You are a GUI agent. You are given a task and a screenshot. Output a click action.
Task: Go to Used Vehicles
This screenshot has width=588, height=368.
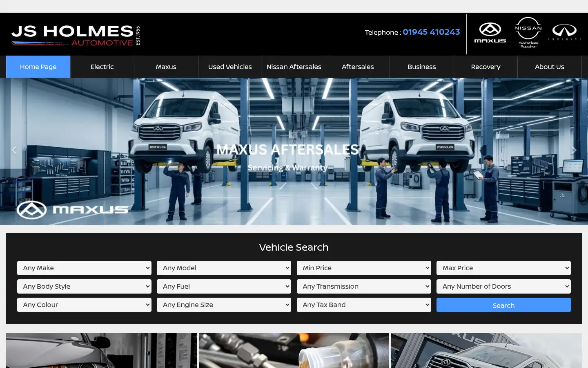tap(230, 67)
